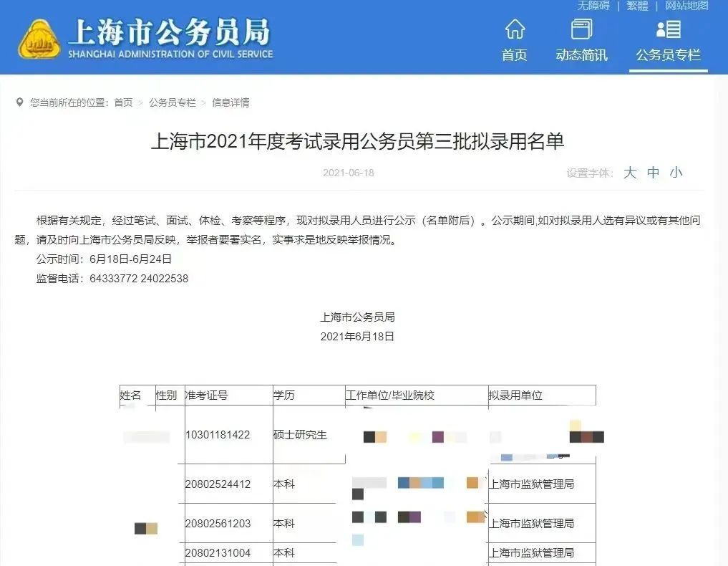Click the 公务员专栏 person-and-list icon
The image size is (728, 566).
667,29
